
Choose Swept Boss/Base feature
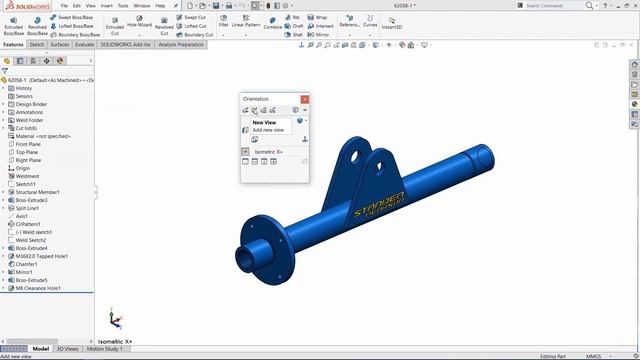(71, 18)
